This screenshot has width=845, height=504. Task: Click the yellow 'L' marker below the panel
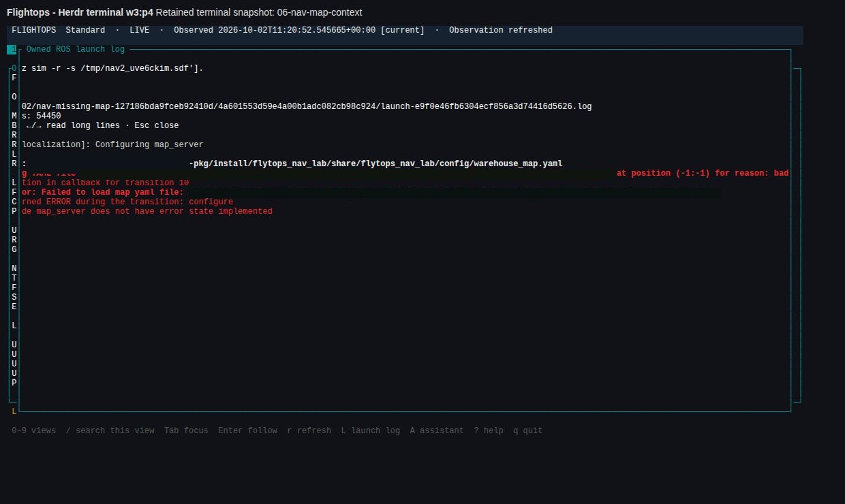14,411
